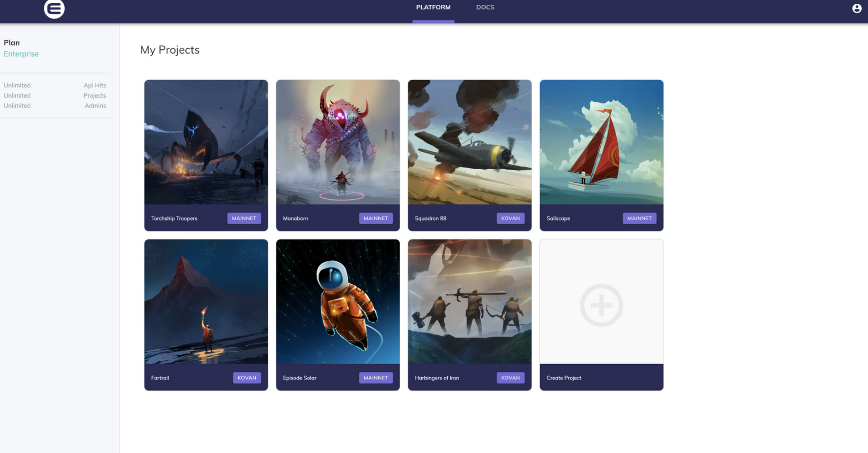The height and width of the screenshot is (453, 868).
Task: Click KOVAN badge on Squadron 88
Action: click(510, 218)
